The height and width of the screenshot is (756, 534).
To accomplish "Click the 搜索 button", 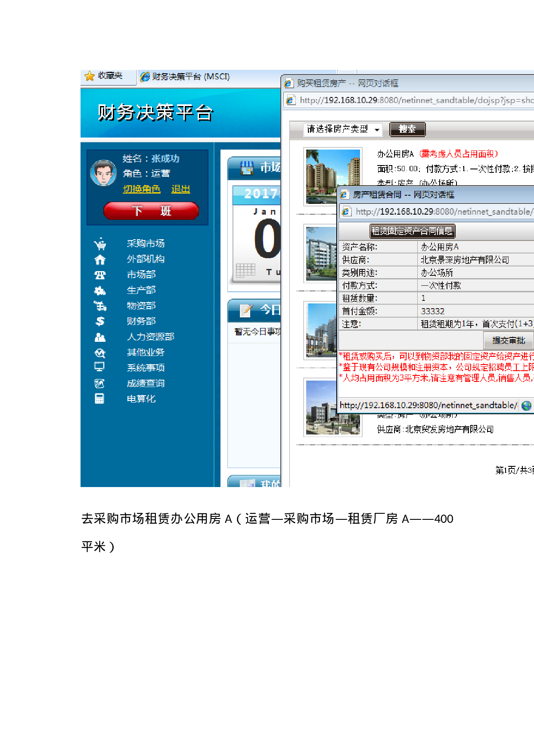I will [407, 129].
